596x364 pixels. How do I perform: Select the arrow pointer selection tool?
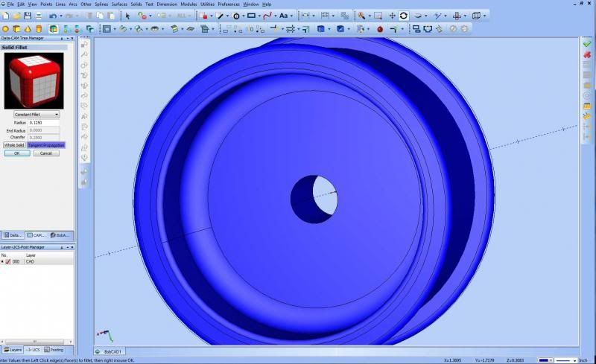pos(127,16)
